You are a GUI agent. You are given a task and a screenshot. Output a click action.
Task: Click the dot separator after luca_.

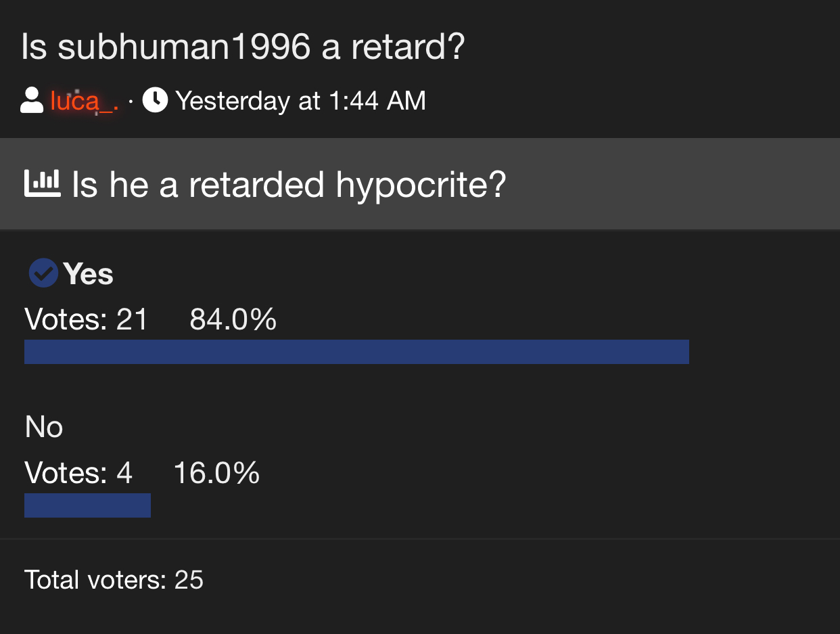click(x=131, y=101)
